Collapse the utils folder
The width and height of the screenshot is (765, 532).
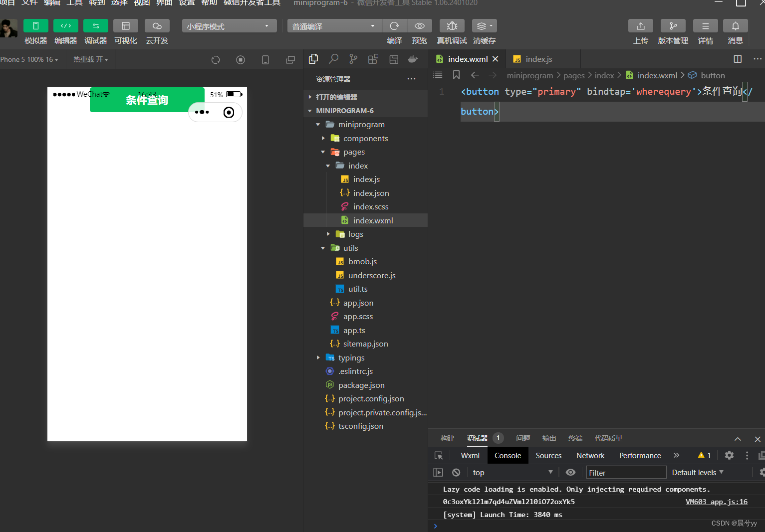click(366, 248)
